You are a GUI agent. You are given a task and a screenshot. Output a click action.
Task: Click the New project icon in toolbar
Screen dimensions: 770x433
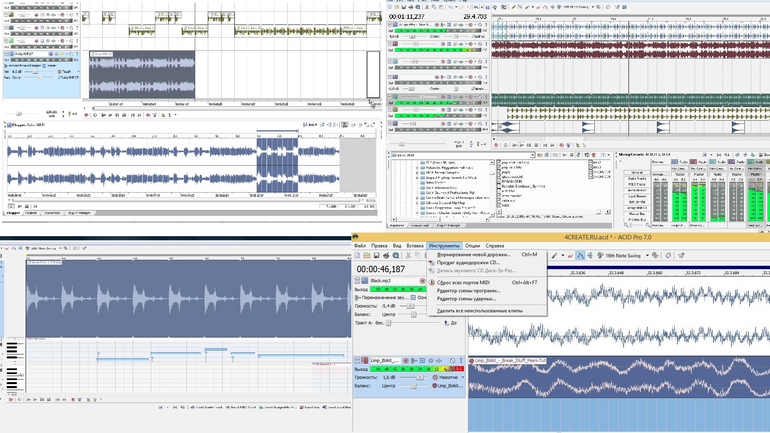pyautogui.click(x=358, y=256)
